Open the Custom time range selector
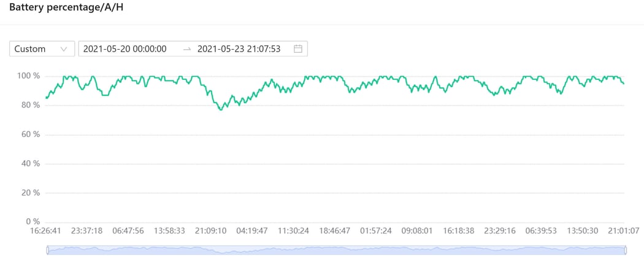The width and height of the screenshot is (644, 266). [x=42, y=49]
